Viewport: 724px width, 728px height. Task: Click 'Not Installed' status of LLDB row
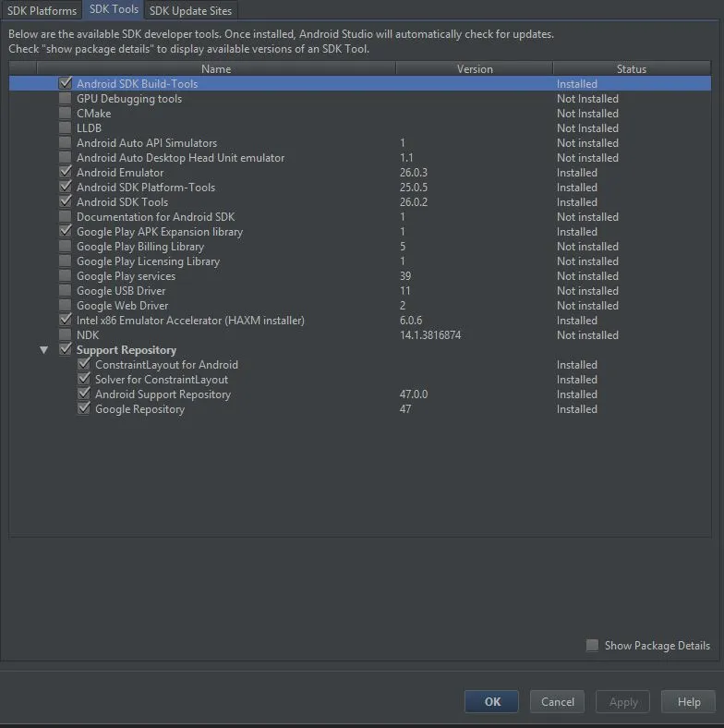587,128
